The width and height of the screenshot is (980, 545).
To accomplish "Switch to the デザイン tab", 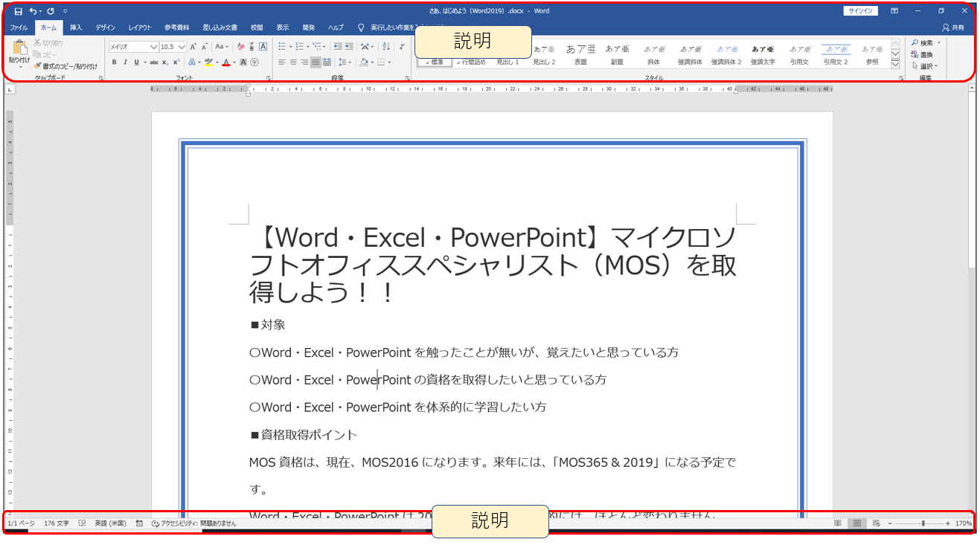I will click(106, 28).
